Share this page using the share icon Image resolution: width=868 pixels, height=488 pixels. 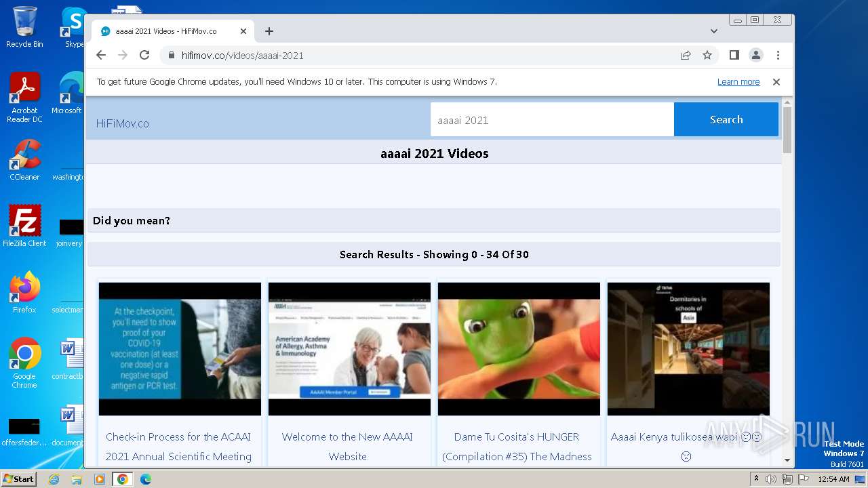tap(686, 55)
